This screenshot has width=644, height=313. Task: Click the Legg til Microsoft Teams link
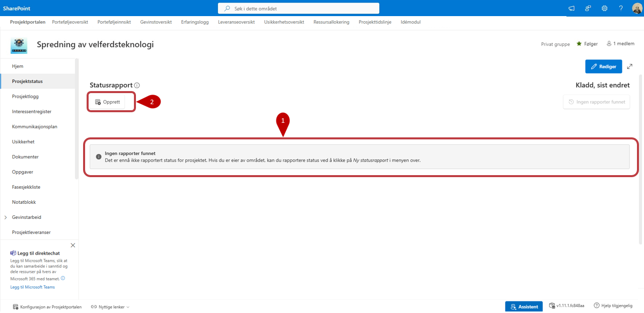(33, 287)
